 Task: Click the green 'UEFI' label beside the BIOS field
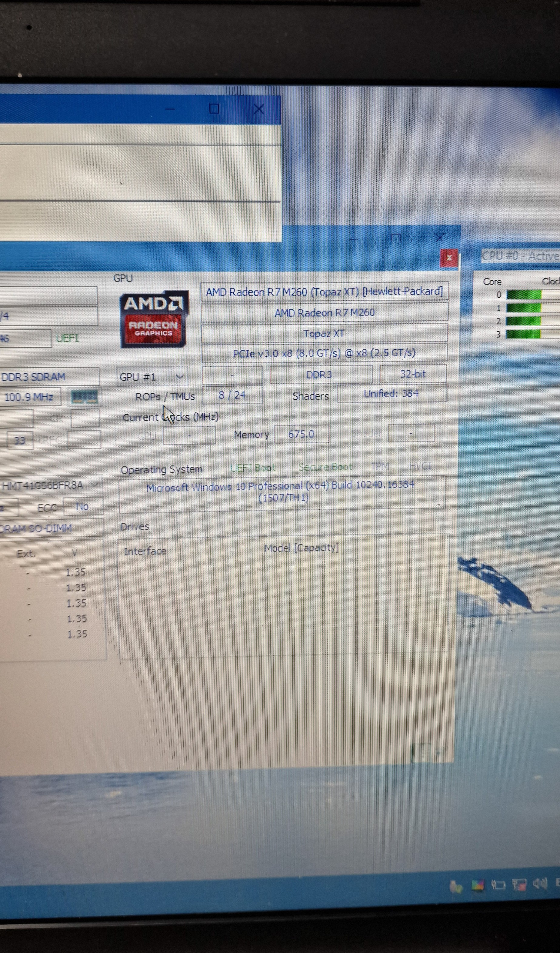[x=67, y=338]
